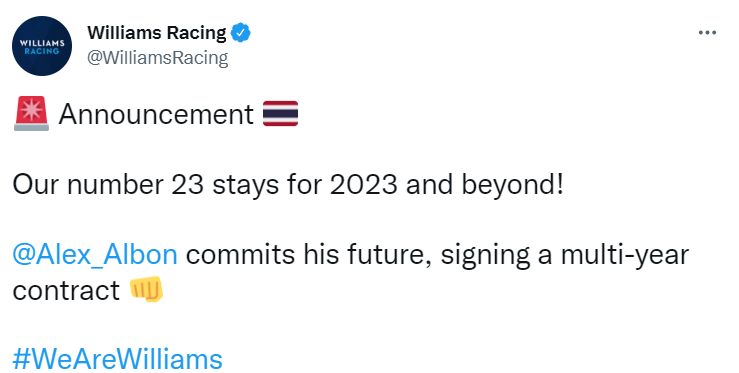
Task: Click the yellow fist bump emoji
Action: coord(147,289)
